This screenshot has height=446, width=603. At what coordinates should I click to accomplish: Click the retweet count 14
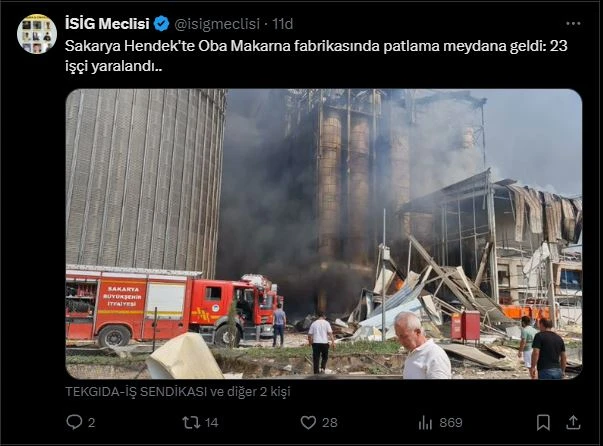[212, 423]
